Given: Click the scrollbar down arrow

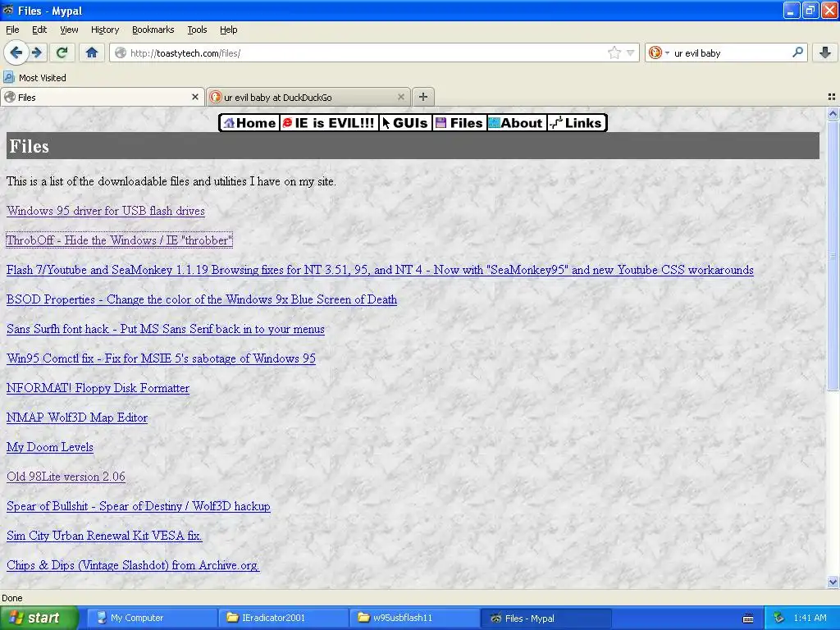Looking at the screenshot, I should [833, 582].
